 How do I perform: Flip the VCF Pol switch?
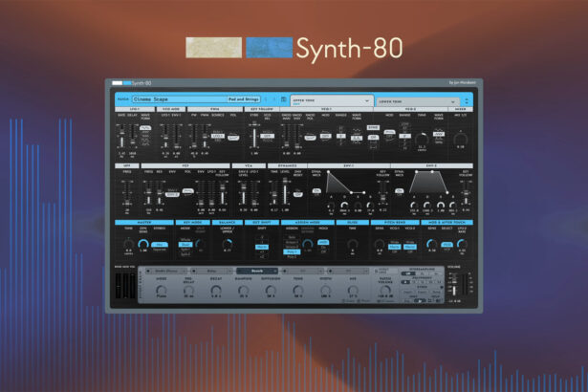coord(187,192)
